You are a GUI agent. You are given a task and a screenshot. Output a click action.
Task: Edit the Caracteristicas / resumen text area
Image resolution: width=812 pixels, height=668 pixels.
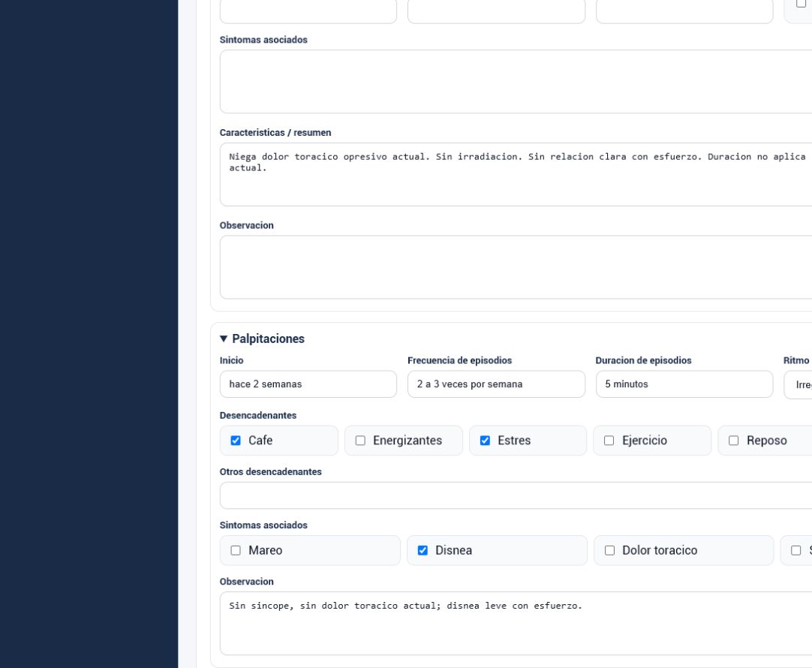516,175
